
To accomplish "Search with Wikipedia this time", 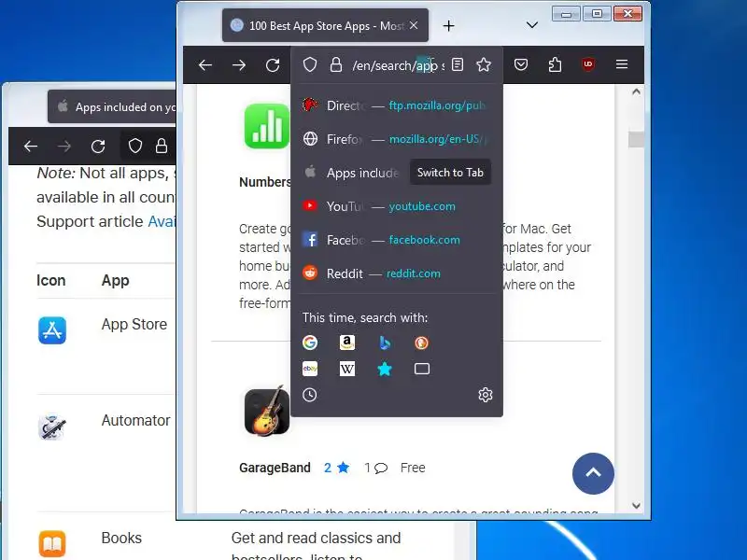I will (347, 369).
